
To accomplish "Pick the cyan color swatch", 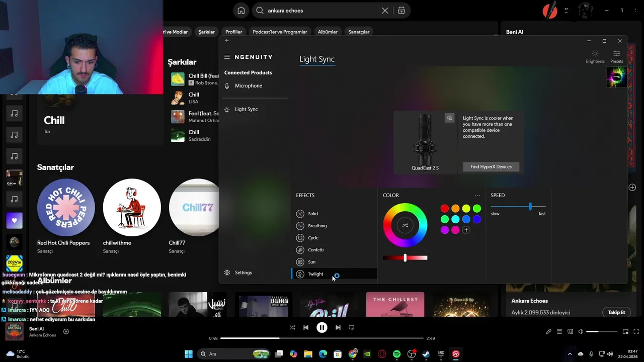I will coord(455,219).
